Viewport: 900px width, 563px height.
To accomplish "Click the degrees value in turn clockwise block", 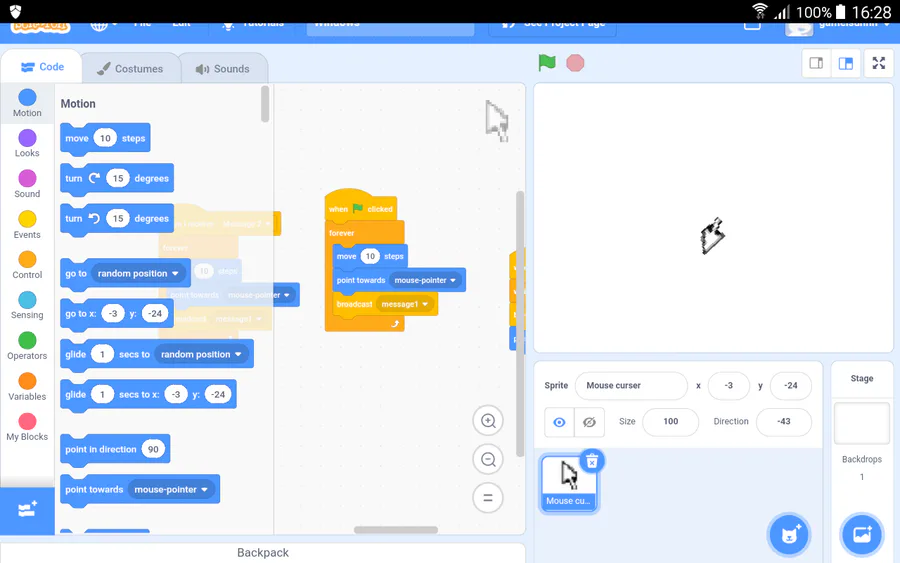I will [118, 178].
